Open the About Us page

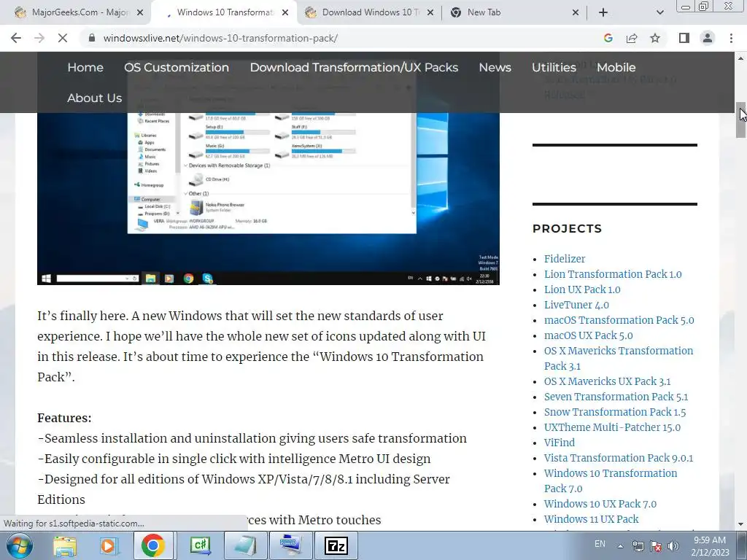[x=94, y=98]
